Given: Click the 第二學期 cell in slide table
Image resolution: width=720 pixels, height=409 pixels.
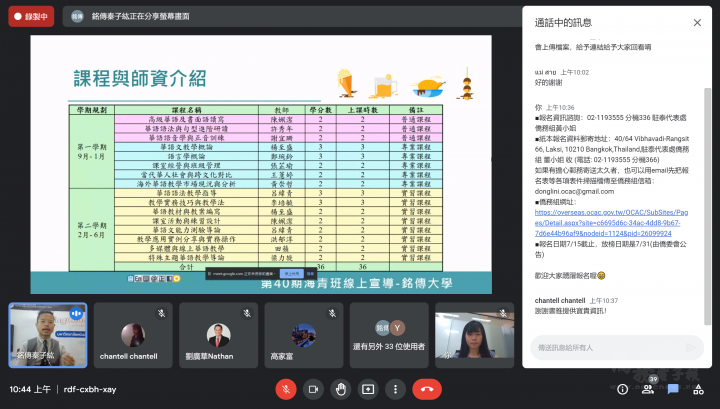Looking at the screenshot, I should click(x=91, y=230).
